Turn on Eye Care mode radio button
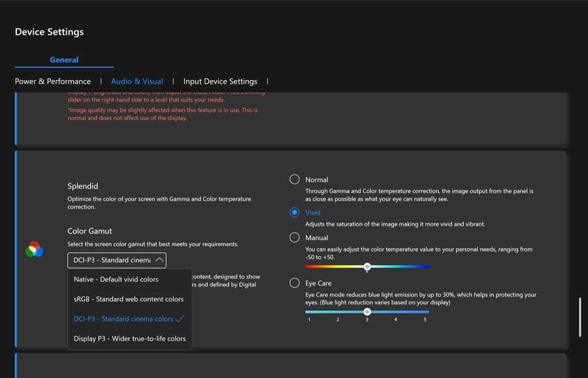588x378 pixels. pos(295,283)
